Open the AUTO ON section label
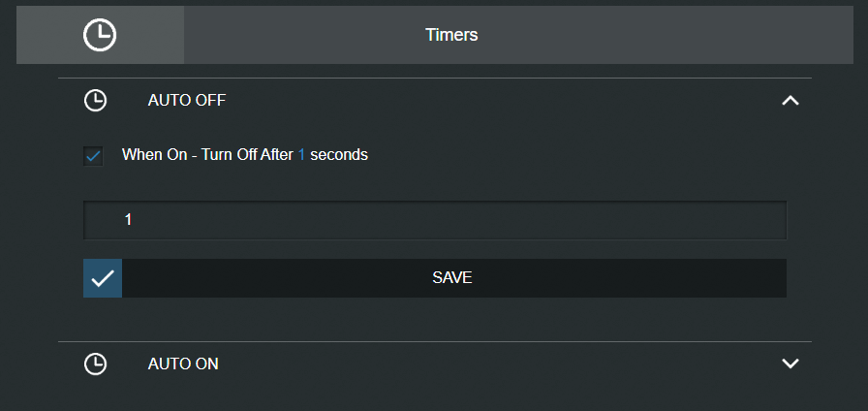Viewport: 868px width, 411px height. click(x=183, y=364)
